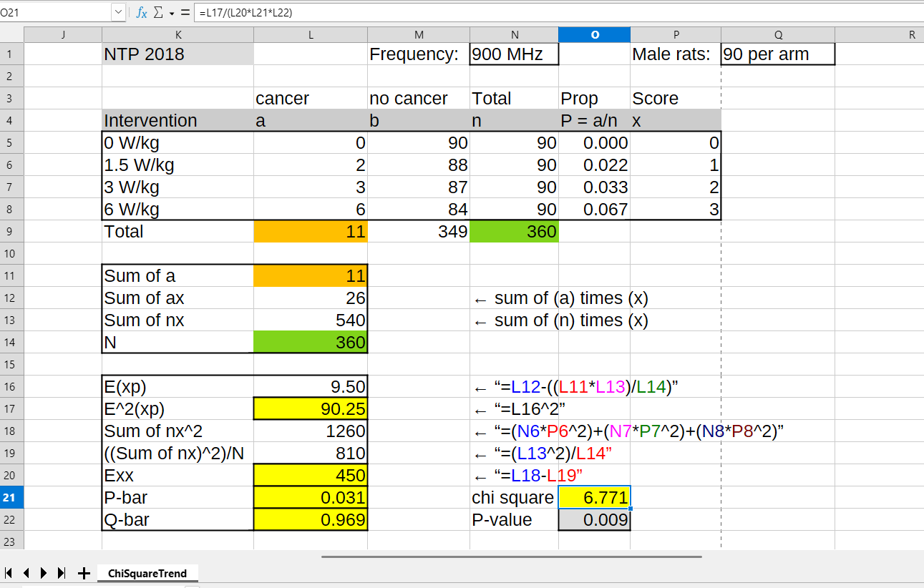Screen dimensions: 924x588
Task: Jump to the first sheet arrow
Action: (9, 573)
